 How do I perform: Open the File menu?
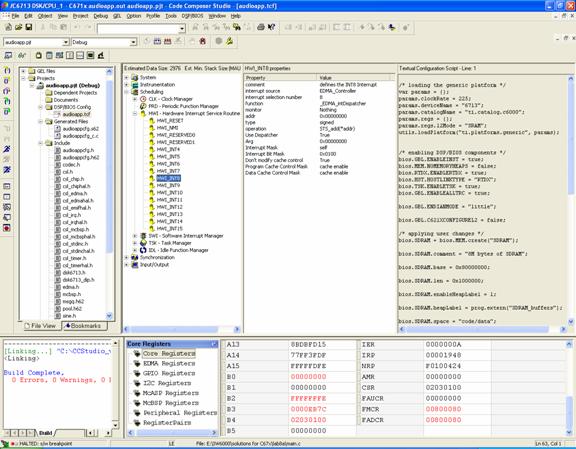(15, 16)
